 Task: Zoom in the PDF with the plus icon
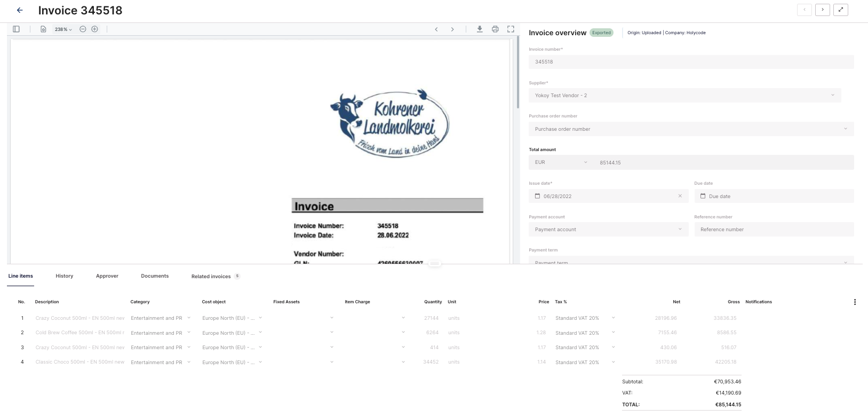pos(94,29)
